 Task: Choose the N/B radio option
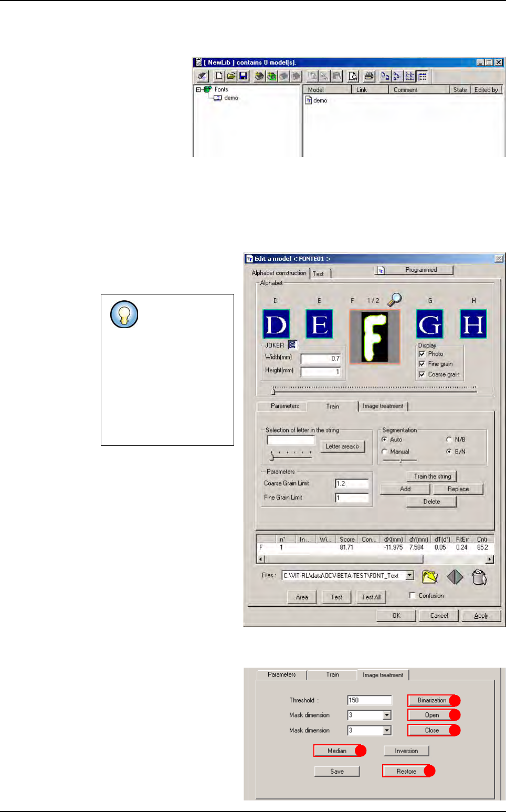click(449, 439)
